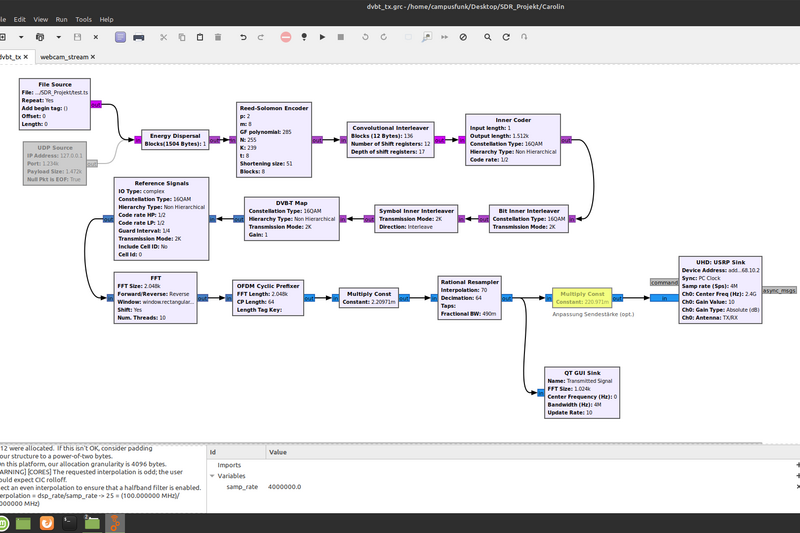Image resolution: width=800 pixels, height=533 pixels.
Task: Rotate block counterclockwise
Action: pyautogui.click(x=365, y=37)
